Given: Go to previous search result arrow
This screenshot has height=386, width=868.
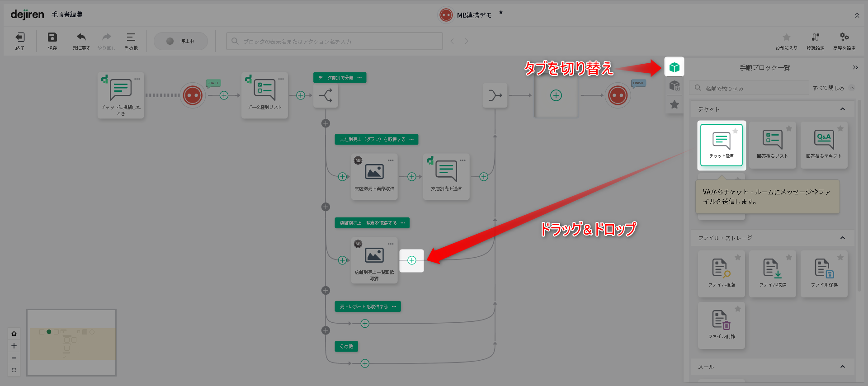Looking at the screenshot, I should 452,41.
